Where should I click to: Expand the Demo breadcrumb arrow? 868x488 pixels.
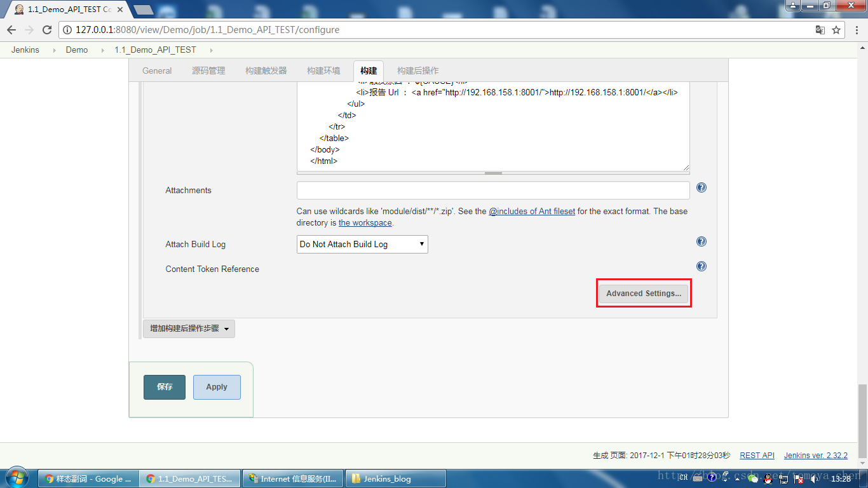coord(102,50)
